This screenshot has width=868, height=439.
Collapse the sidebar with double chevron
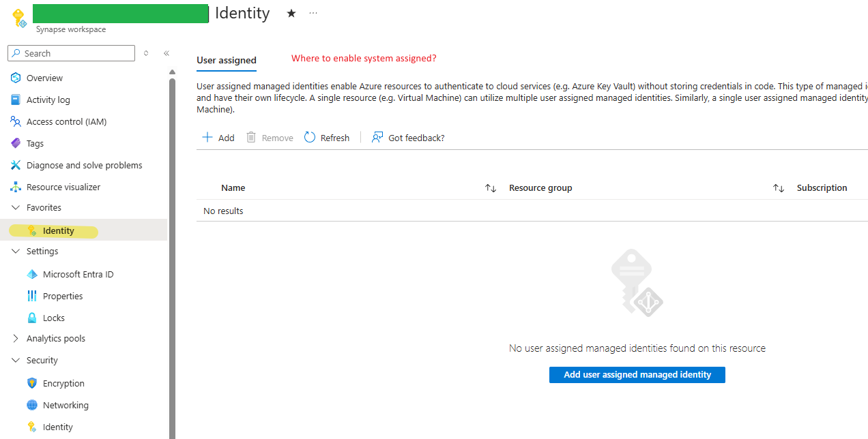tap(166, 53)
